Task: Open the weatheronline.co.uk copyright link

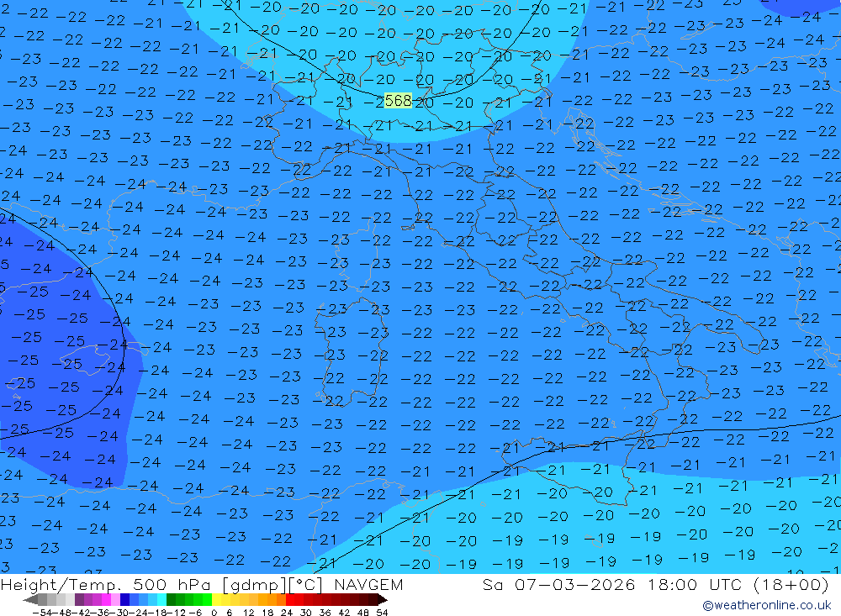Action: (767, 605)
